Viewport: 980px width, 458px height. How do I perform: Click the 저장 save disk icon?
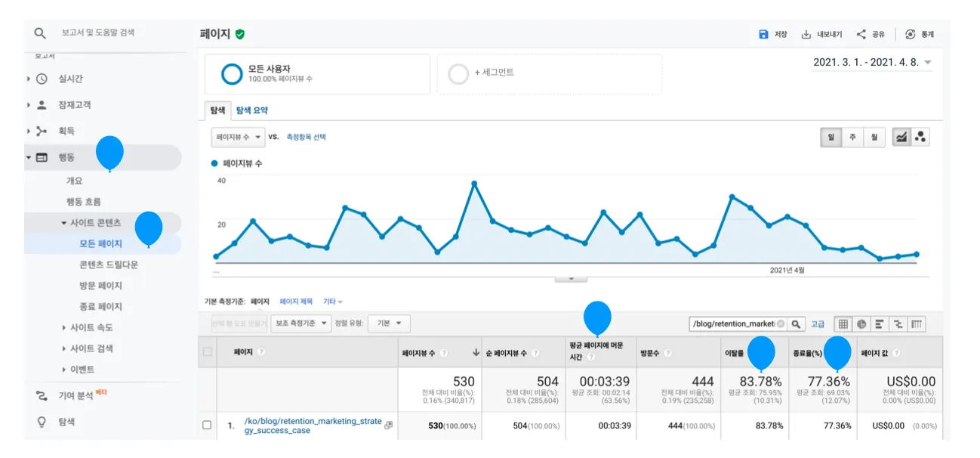tap(763, 34)
